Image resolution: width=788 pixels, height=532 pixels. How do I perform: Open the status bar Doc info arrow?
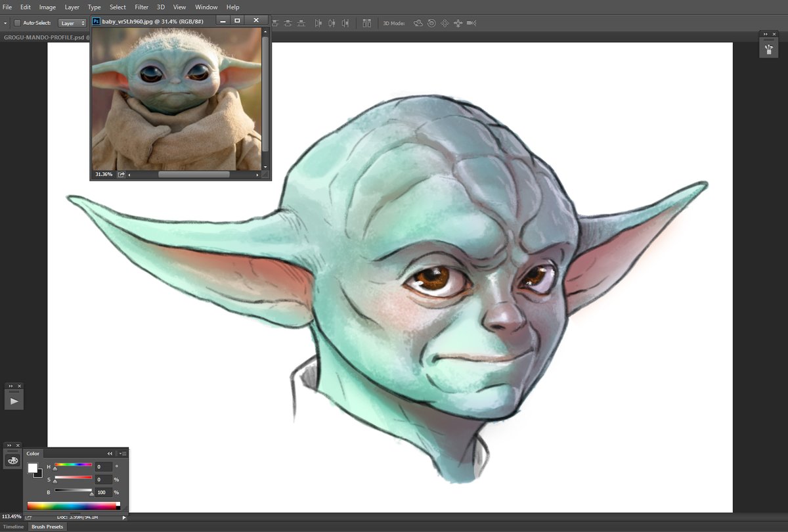(125, 517)
